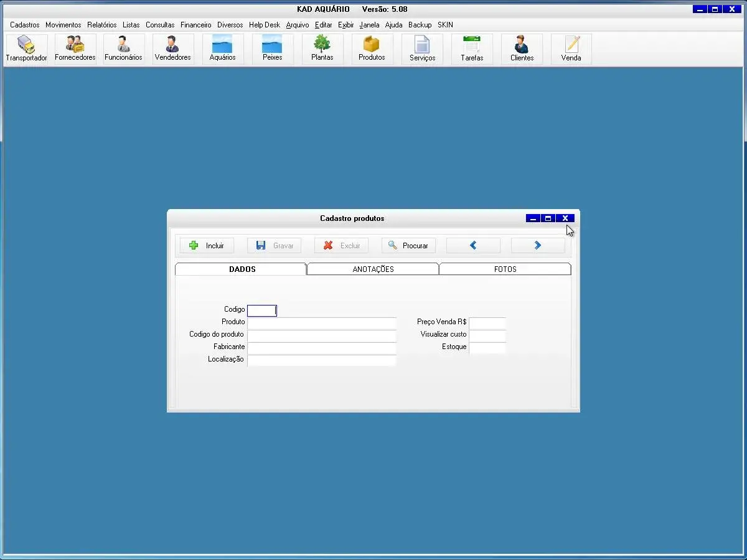Open the Consultas menu
This screenshot has height=560, width=747.
[160, 25]
